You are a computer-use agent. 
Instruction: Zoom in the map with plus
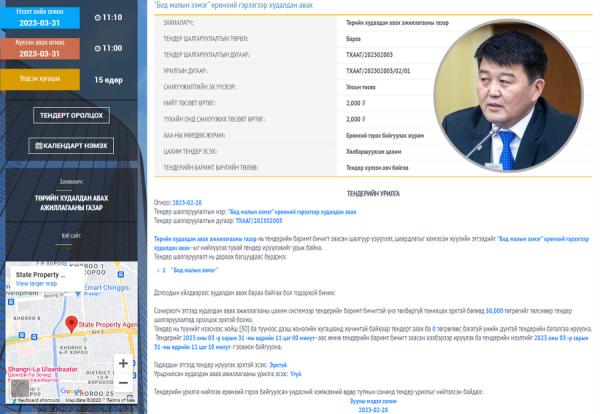(x=123, y=363)
